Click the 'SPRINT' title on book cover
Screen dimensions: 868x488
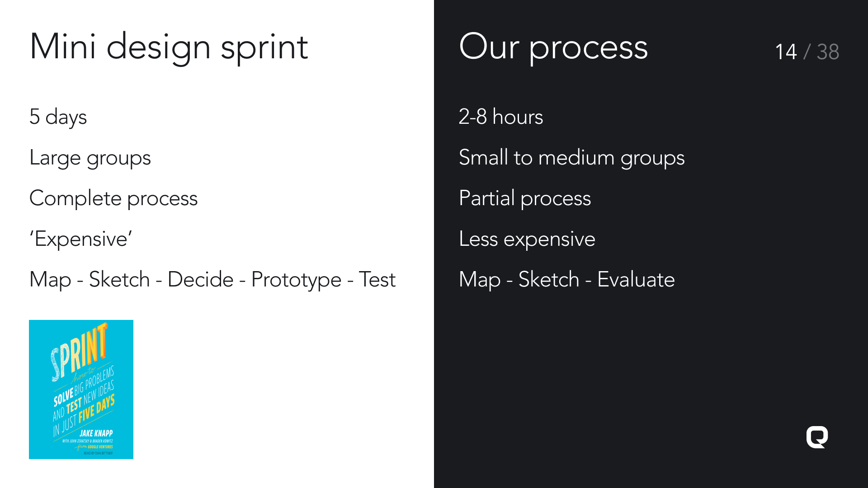pos(80,353)
